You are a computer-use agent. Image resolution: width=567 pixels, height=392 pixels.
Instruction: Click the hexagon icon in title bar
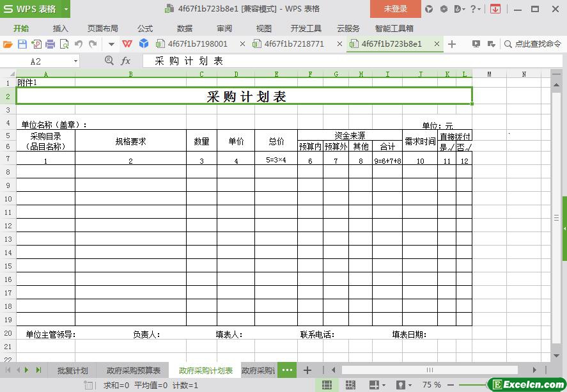point(444,9)
